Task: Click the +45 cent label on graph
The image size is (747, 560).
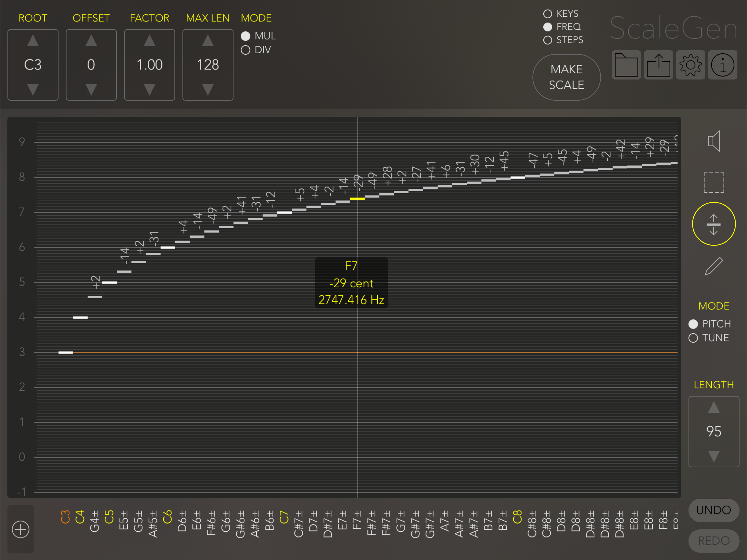Action: point(504,161)
